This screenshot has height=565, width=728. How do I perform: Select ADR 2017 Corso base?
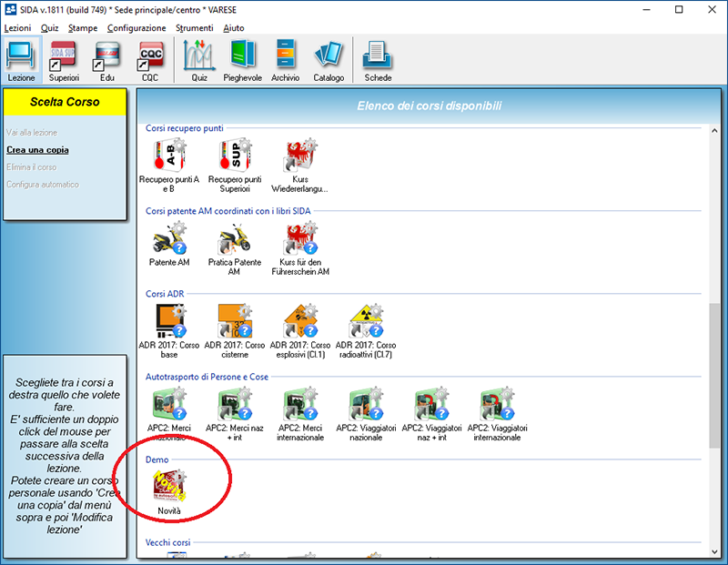tap(169, 329)
